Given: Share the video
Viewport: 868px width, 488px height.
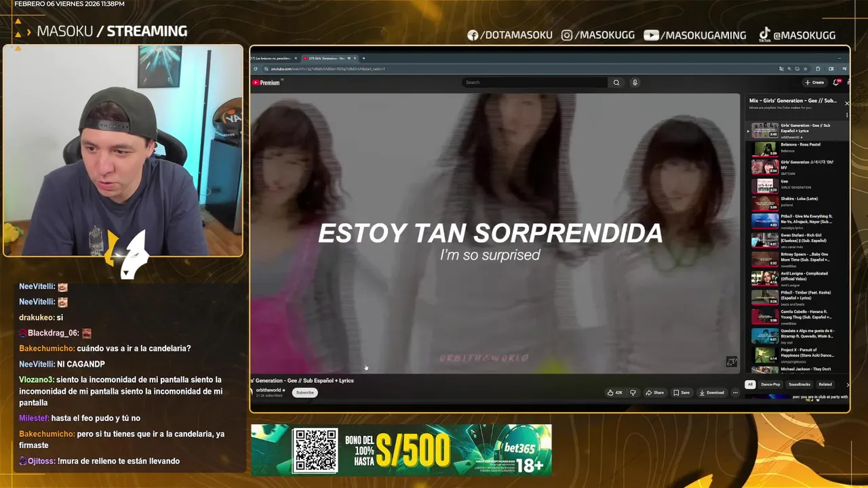Looking at the screenshot, I should pos(655,392).
